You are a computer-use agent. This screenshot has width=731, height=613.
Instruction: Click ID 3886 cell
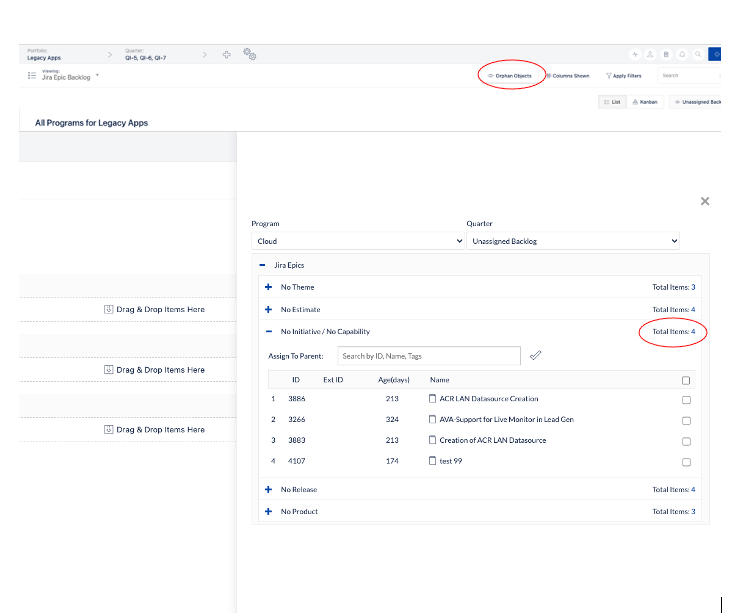tap(297, 399)
